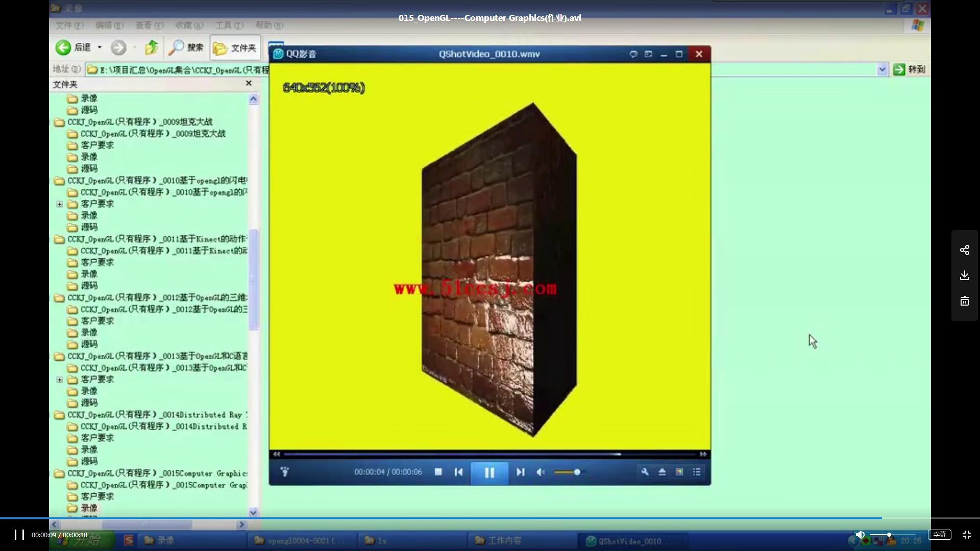Click the eject/open file icon in QQ影音
The image size is (980, 551).
click(662, 472)
